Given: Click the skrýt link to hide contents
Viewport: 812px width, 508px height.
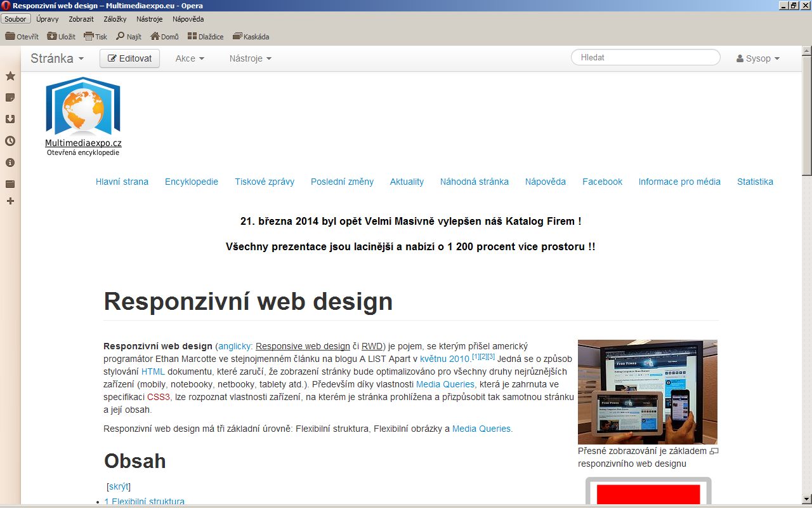Looking at the screenshot, I should click(x=119, y=486).
